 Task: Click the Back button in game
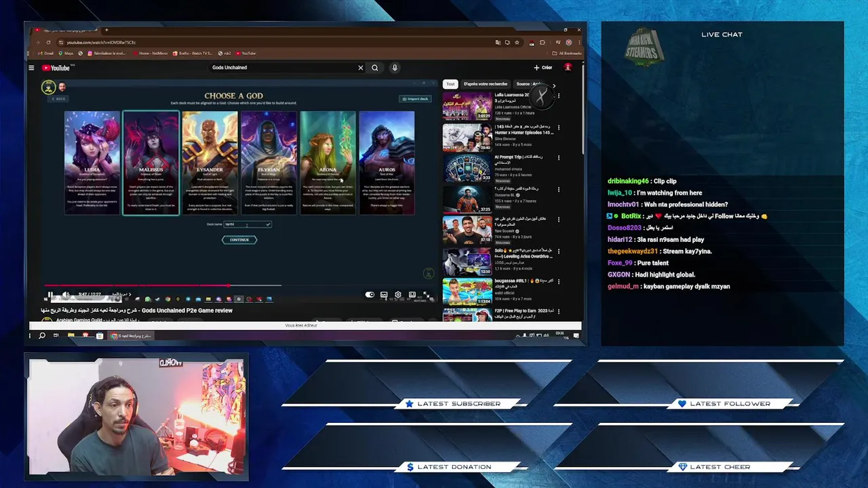58,99
